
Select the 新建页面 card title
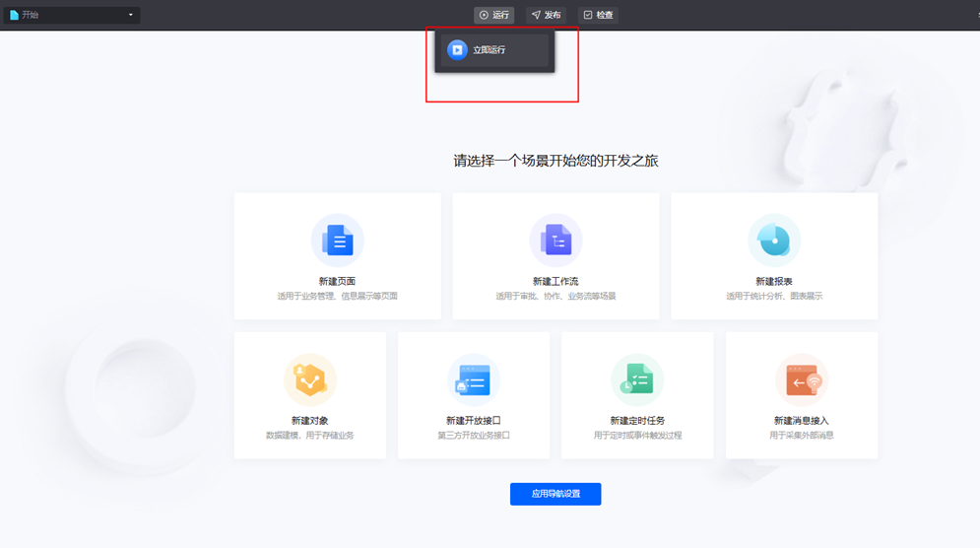[338, 282]
